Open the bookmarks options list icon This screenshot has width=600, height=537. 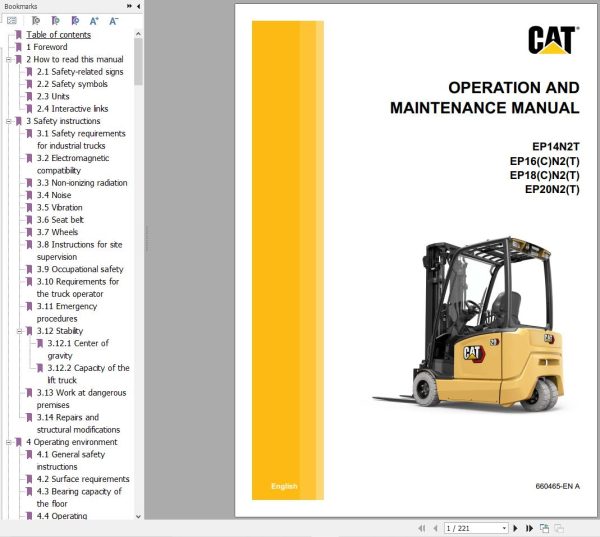tap(12, 21)
